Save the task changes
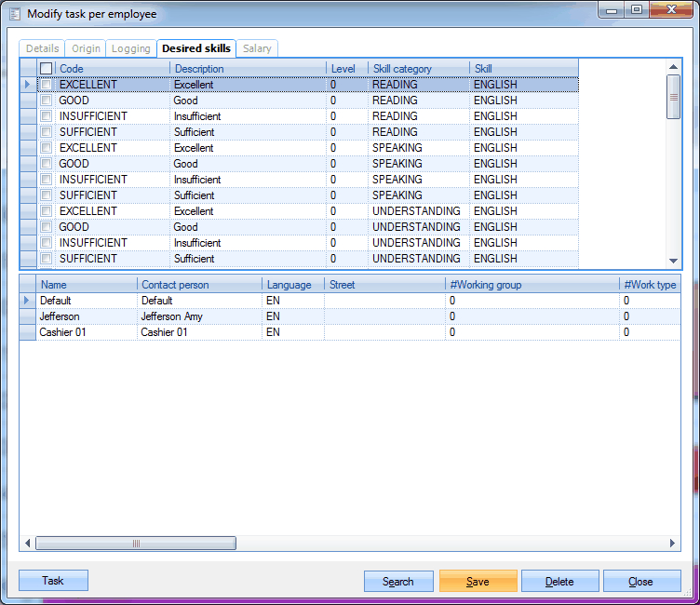The width and height of the screenshot is (700, 605). 478,582
